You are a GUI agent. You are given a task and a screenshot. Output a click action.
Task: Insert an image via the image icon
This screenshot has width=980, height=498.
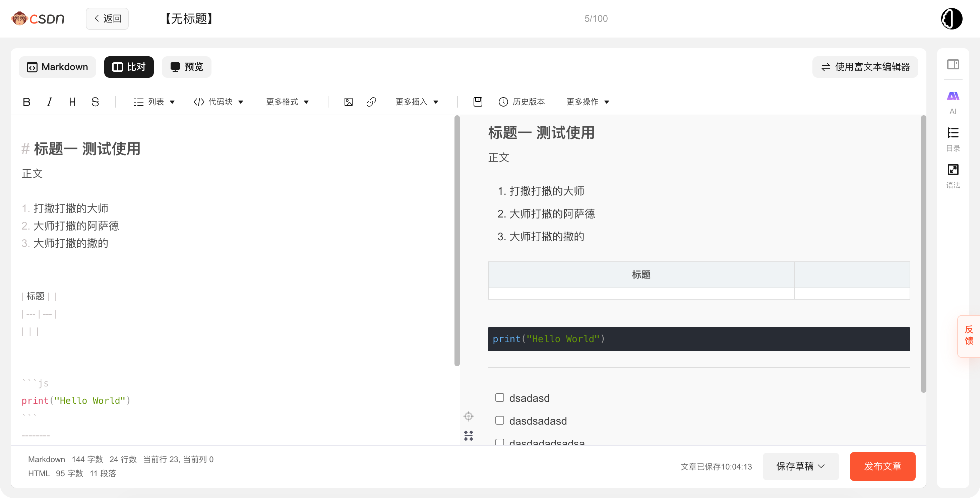tap(348, 102)
